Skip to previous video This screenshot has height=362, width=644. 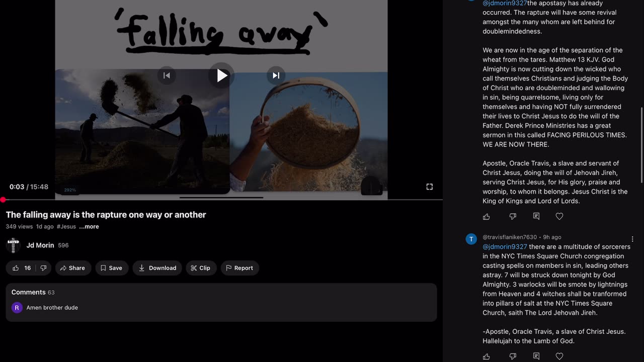pyautogui.click(x=167, y=75)
